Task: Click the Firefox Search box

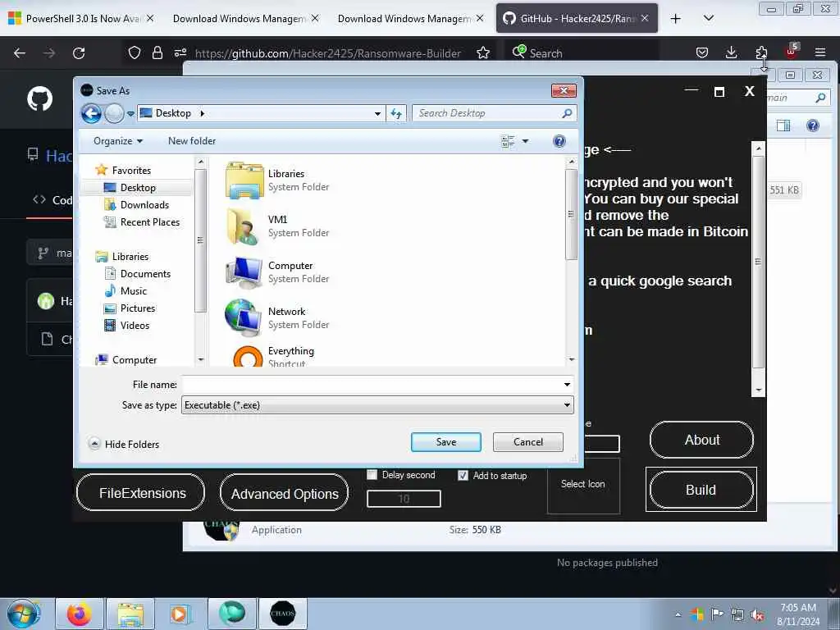Action: 582,53
